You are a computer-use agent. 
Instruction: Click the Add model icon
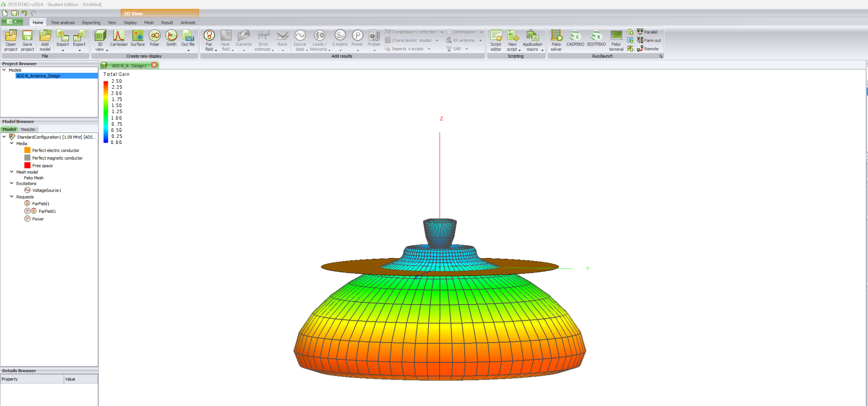45,40
